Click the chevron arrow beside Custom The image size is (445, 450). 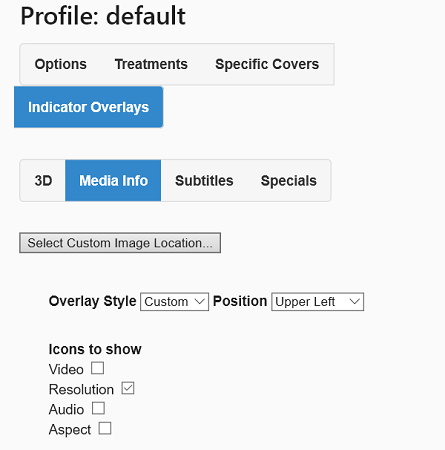click(x=199, y=302)
